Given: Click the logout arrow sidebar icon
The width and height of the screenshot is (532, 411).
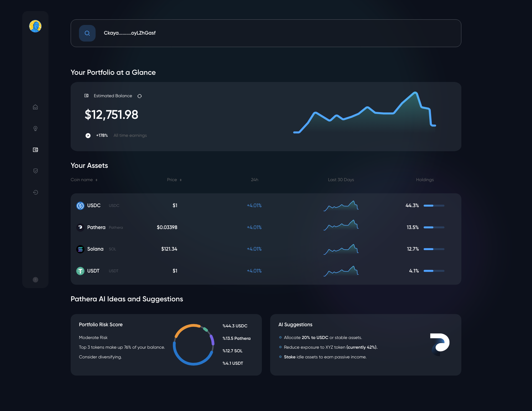Looking at the screenshot, I should coord(35,192).
